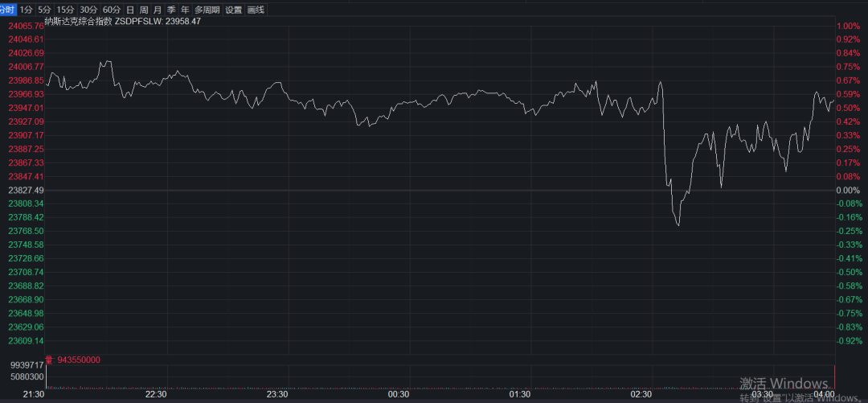The width and height of the screenshot is (868, 403).
Task: Activate the 画线 drawing tool
Action: [x=256, y=10]
